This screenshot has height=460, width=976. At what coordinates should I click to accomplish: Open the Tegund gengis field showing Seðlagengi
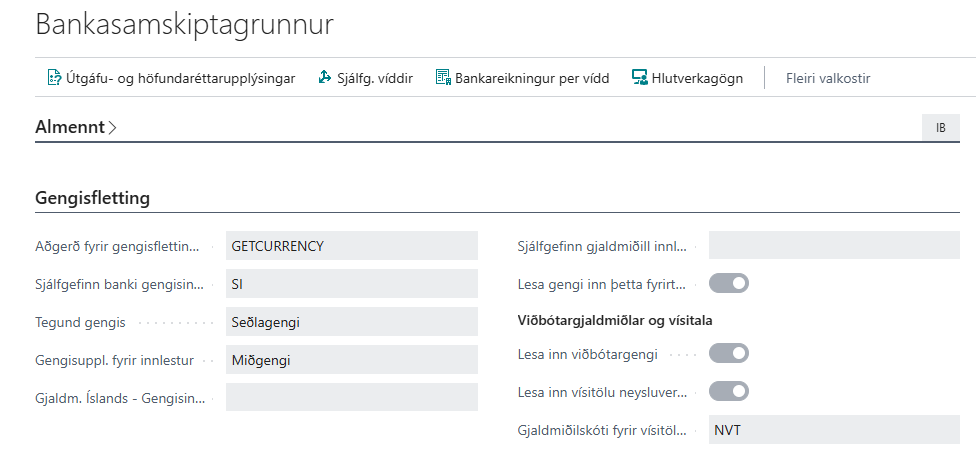pos(351,321)
